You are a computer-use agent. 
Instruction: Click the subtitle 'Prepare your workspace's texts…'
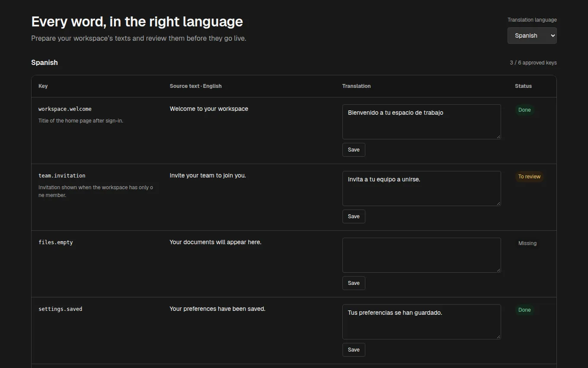pyautogui.click(x=139, y=38)
